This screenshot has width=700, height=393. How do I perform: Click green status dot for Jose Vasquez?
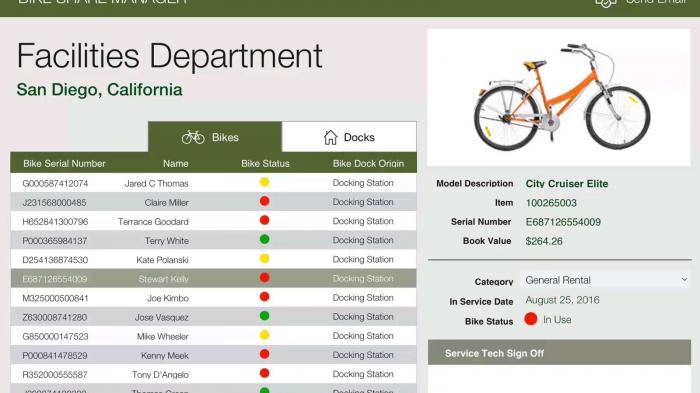[x=264, y=316]
